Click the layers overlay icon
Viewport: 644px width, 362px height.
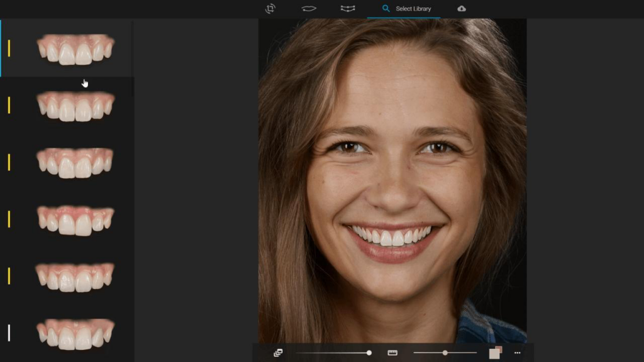[278, 353]
